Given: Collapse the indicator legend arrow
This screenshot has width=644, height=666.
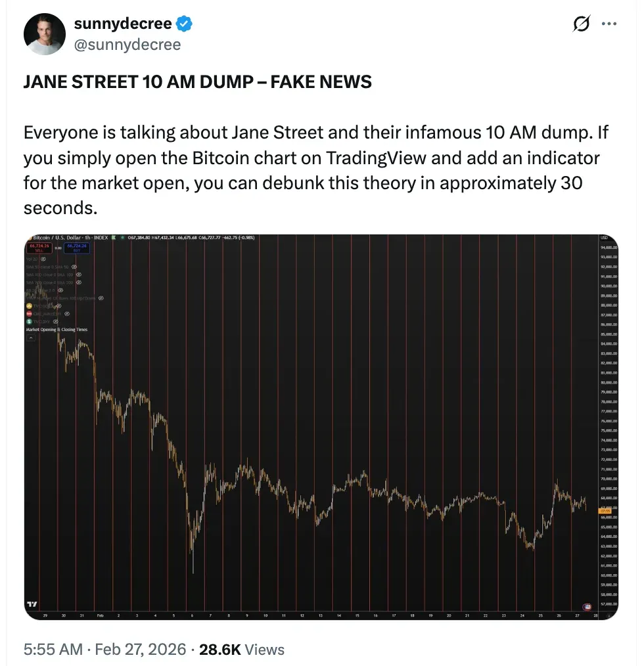Looking at the screenshot, I should (30, 337).
